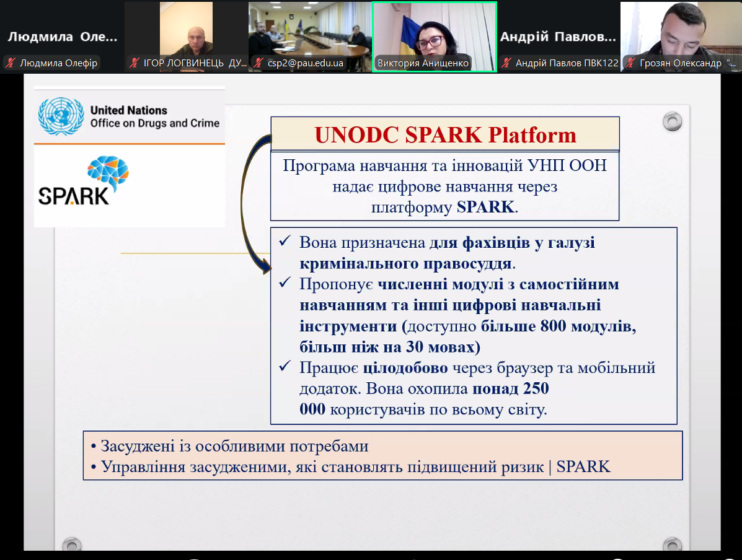Click "Засуджені із особливими потребами" bullet text

pos(234,446)
